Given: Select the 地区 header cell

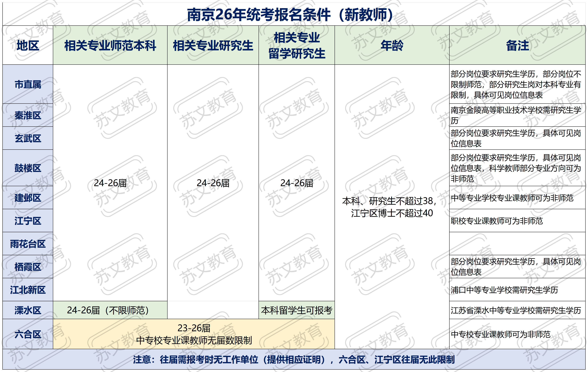Looking at the screenshot, I should [28, 45].
